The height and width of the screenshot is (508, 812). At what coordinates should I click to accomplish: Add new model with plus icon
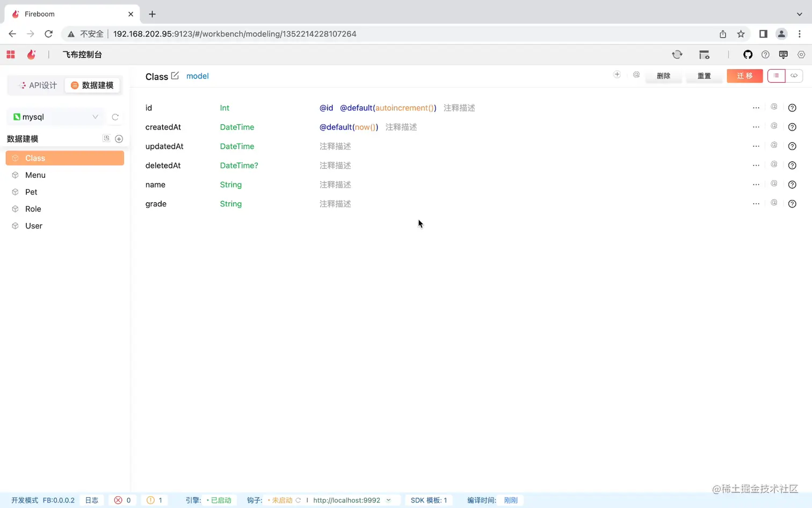pyautogui.click(x=119, y=139)
